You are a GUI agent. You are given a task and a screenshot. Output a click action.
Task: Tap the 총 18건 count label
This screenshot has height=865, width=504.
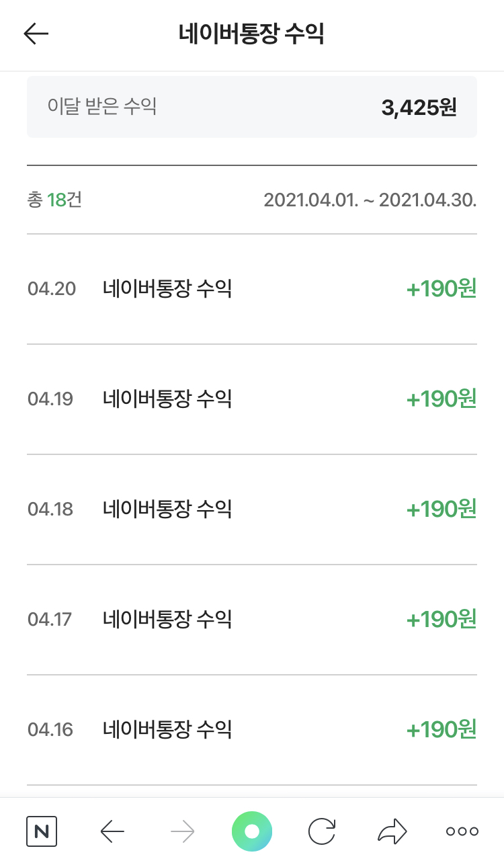54,200
